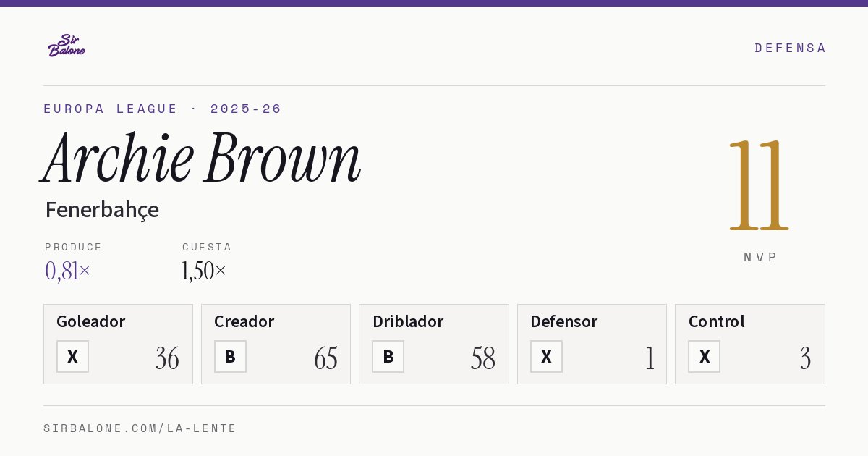
Task: Click the NVP label under the score
Action: 760,257
